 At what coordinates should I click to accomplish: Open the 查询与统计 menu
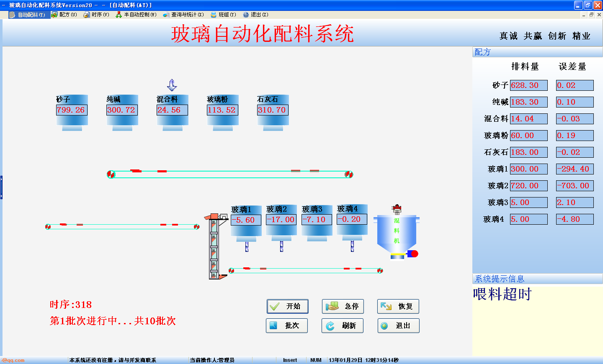click(183, 15)
